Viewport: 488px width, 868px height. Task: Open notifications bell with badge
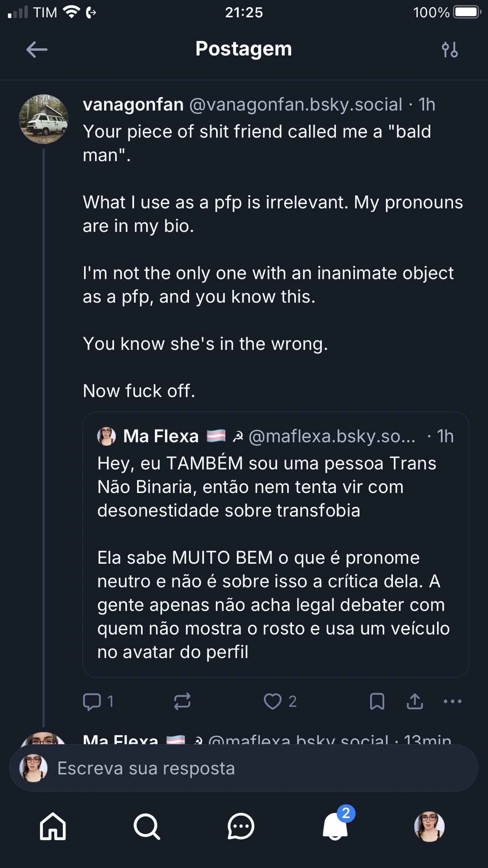coord(335,825)
